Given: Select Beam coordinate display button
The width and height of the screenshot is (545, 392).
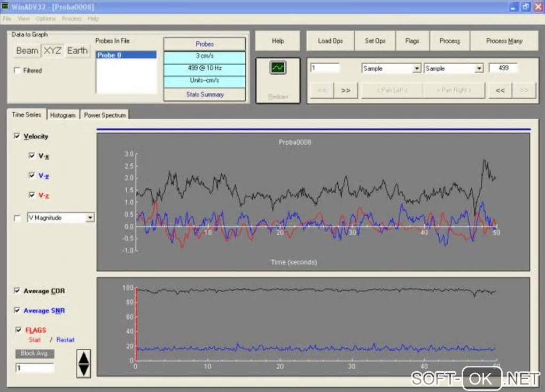Looking at the screenshot, I should (27, 51).
